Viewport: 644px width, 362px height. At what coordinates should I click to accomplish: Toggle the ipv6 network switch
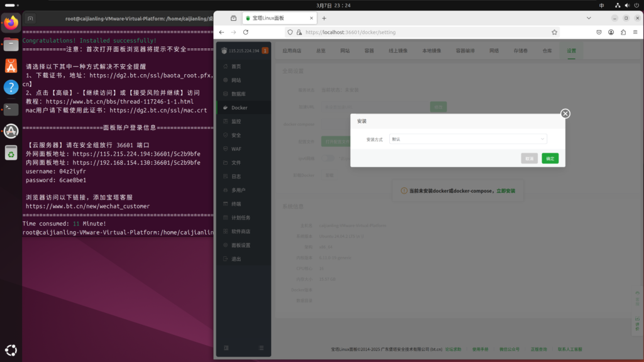328,158
